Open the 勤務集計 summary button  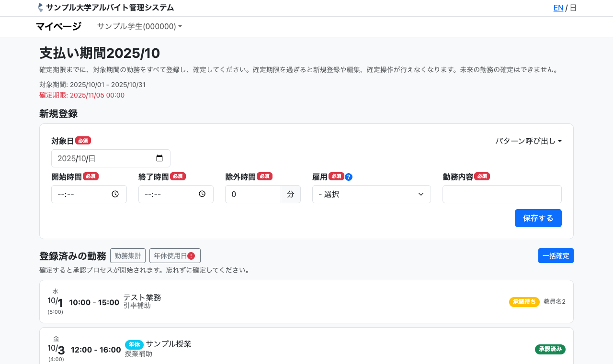pos(128,256)
